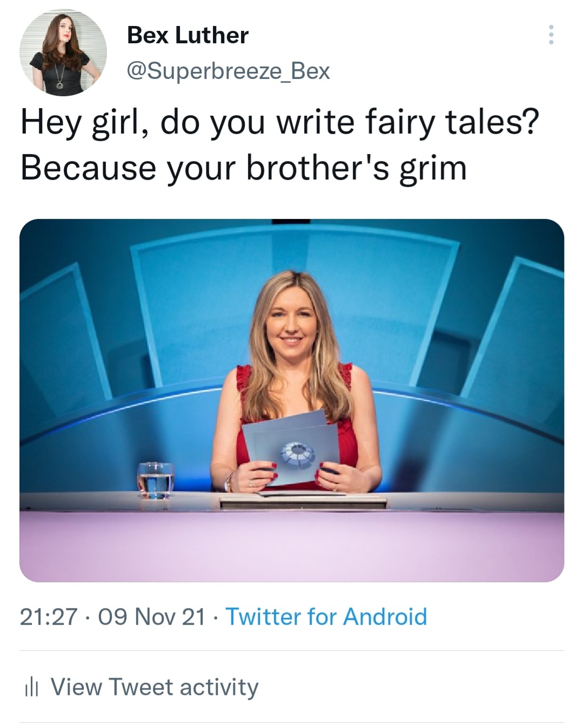Image resolution: width=583 pixels, height=728 pixels.
Task: Open Bex Luther's round profile picture
Action: pyautogui.click(x=63, y=52)
